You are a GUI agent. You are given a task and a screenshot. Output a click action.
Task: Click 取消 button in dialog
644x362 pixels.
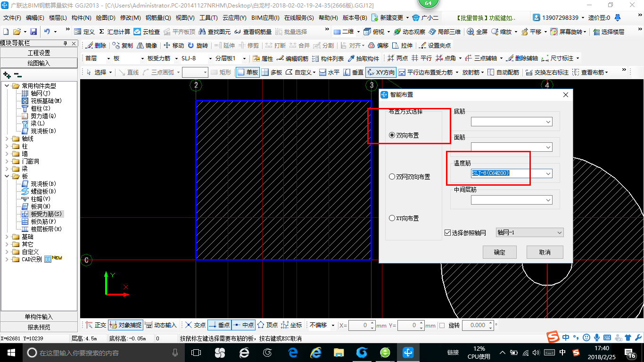545,252
